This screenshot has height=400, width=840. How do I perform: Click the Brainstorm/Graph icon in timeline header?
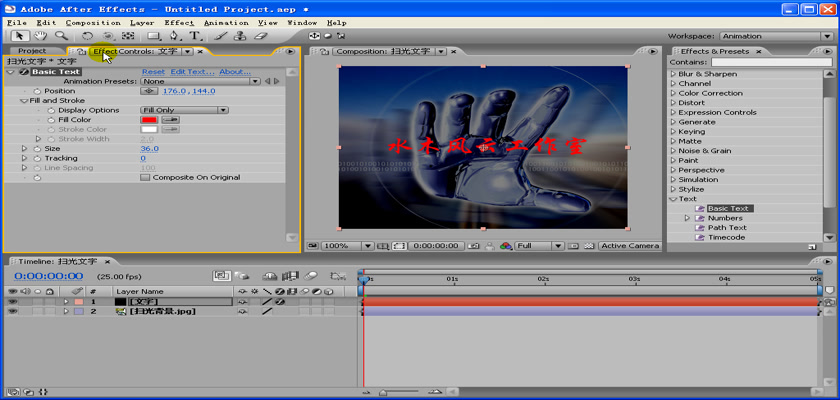[x=338, y=276]
